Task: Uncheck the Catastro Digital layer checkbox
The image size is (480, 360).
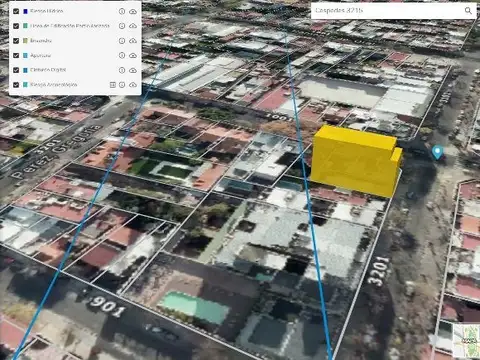Action: click(16, 70)
